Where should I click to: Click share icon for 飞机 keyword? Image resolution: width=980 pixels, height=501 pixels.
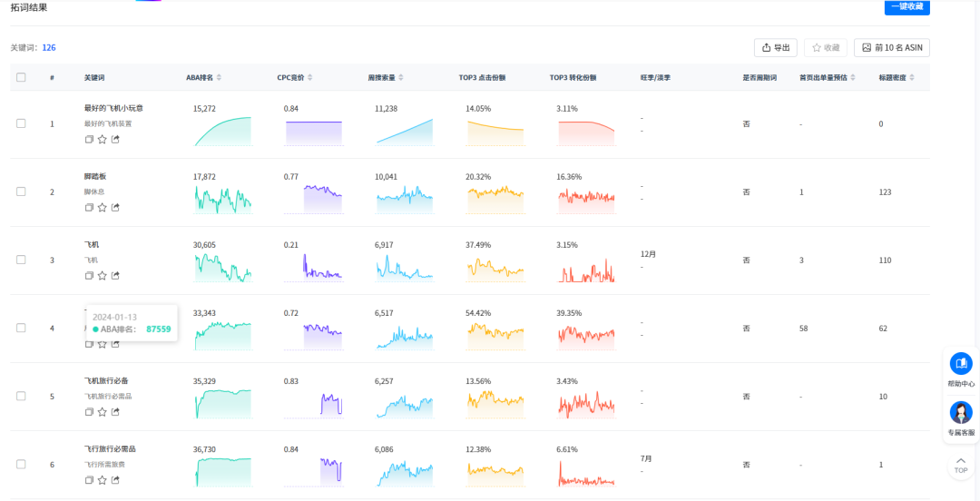click(115, 275)
